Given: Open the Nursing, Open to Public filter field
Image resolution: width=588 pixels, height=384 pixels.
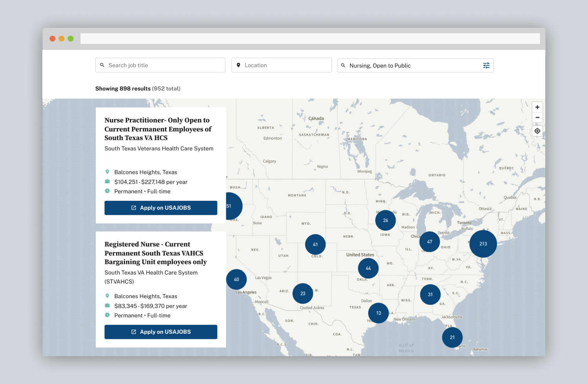Looking at the screenshot, I should [416, 66].
